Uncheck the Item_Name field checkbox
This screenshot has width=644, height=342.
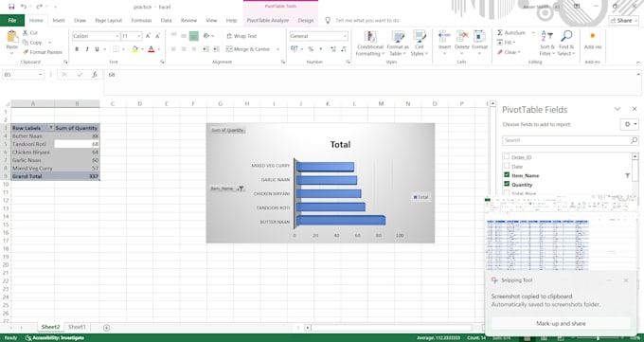(x=507, y=174)
